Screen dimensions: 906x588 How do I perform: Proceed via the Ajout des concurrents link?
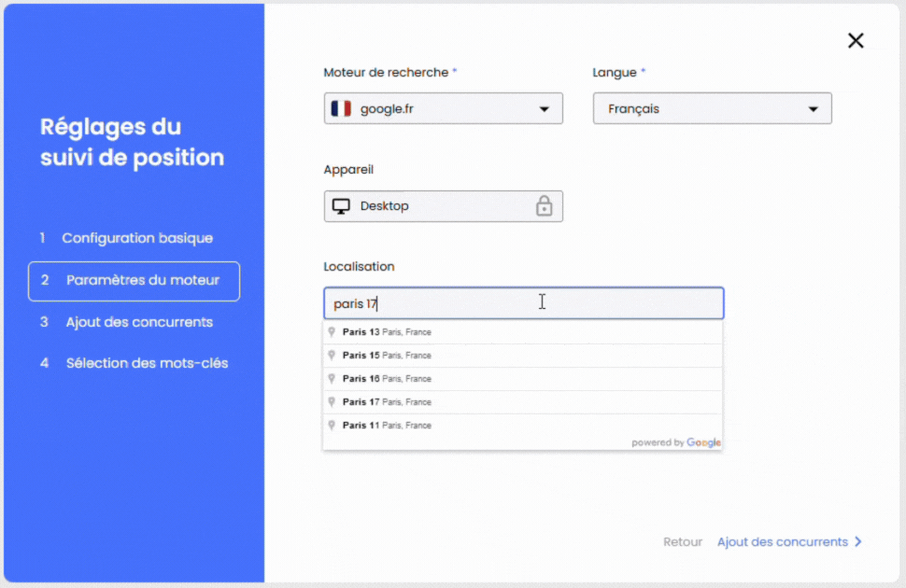783,541
